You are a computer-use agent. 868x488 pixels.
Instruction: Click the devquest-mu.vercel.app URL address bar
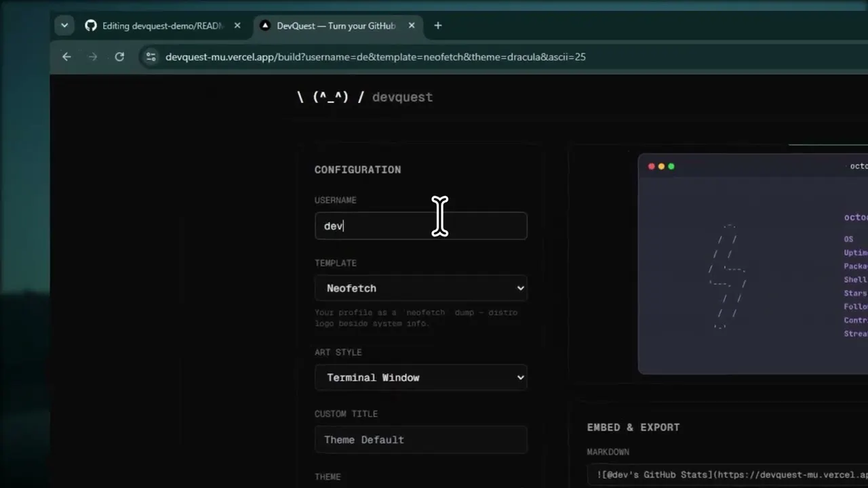[x=376, y=57]
